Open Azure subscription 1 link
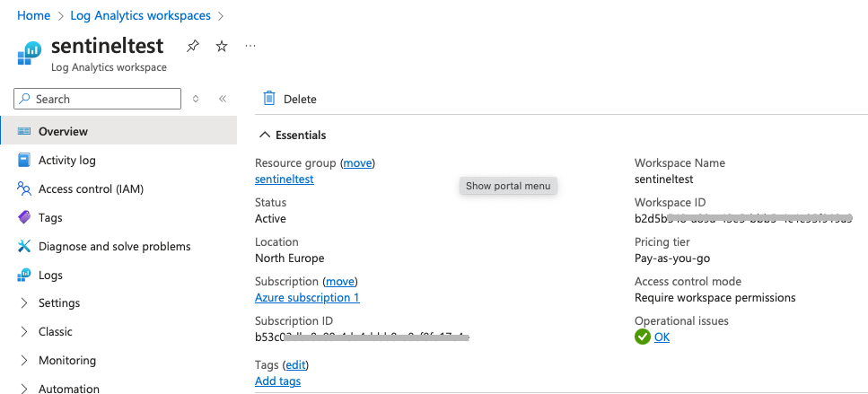This screenshot has width=868, height=394. pos(307,298)
